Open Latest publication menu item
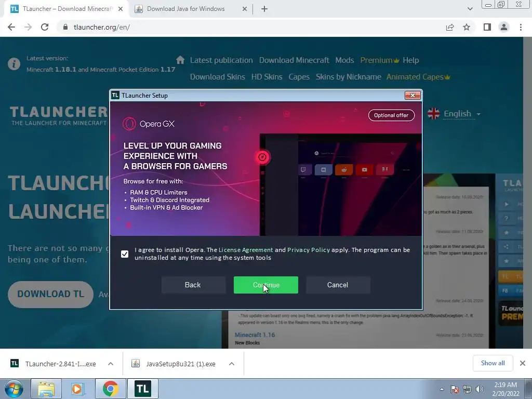532x399 pixels. (221, 60)
